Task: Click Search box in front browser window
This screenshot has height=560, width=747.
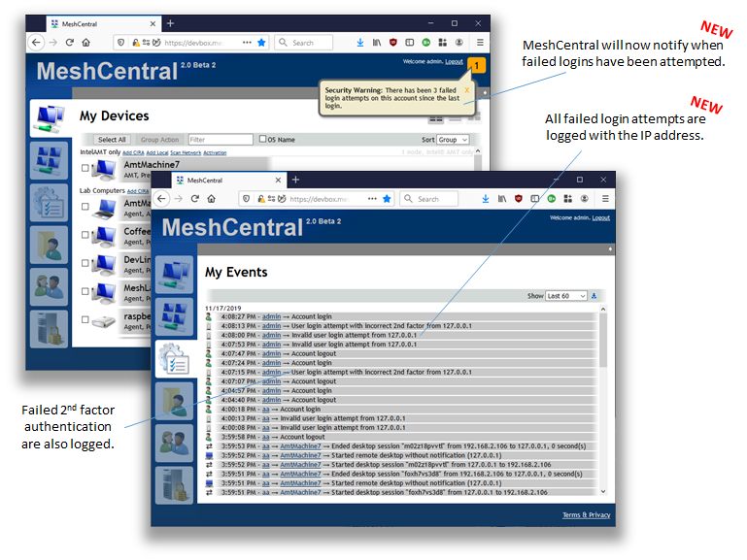Action: pos(428,199)
